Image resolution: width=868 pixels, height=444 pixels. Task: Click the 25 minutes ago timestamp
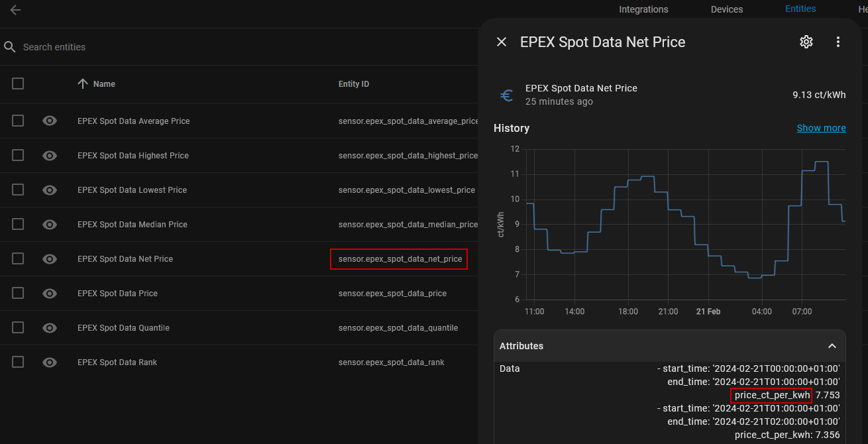(x=559, y=101)
